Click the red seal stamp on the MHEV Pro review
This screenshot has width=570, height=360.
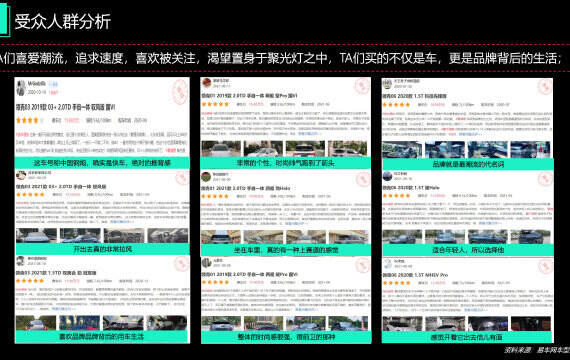click(x=545, y=267)
